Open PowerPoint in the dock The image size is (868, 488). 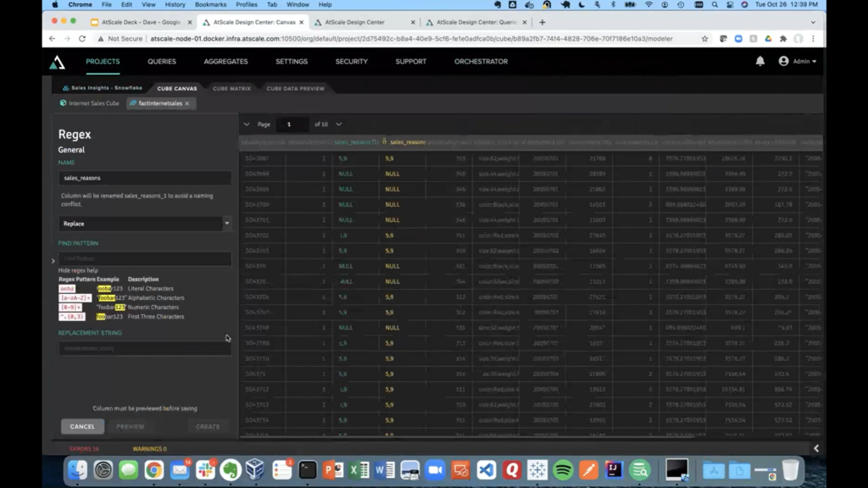coord(332,470)
